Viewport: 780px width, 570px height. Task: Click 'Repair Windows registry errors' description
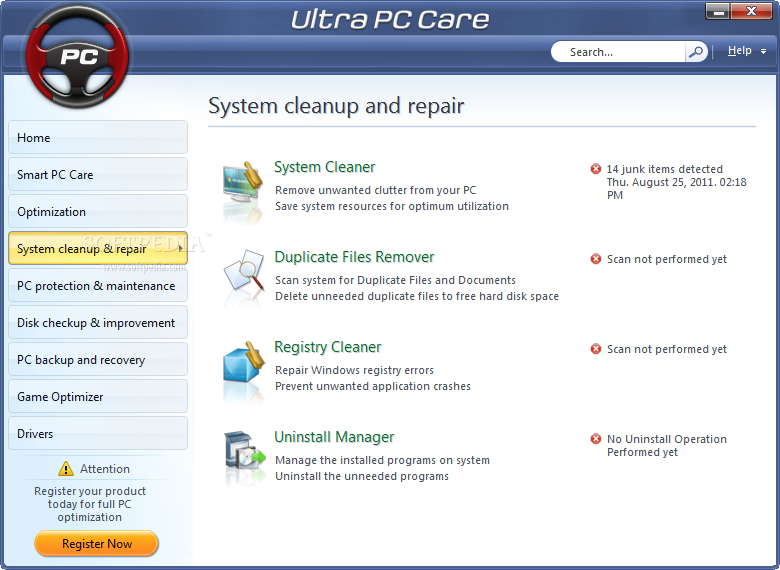[x=354, y=370]
